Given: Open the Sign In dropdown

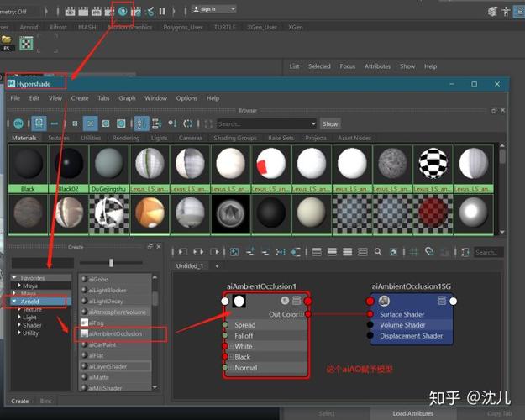Looking at the screenshot, I should (214, 10).
